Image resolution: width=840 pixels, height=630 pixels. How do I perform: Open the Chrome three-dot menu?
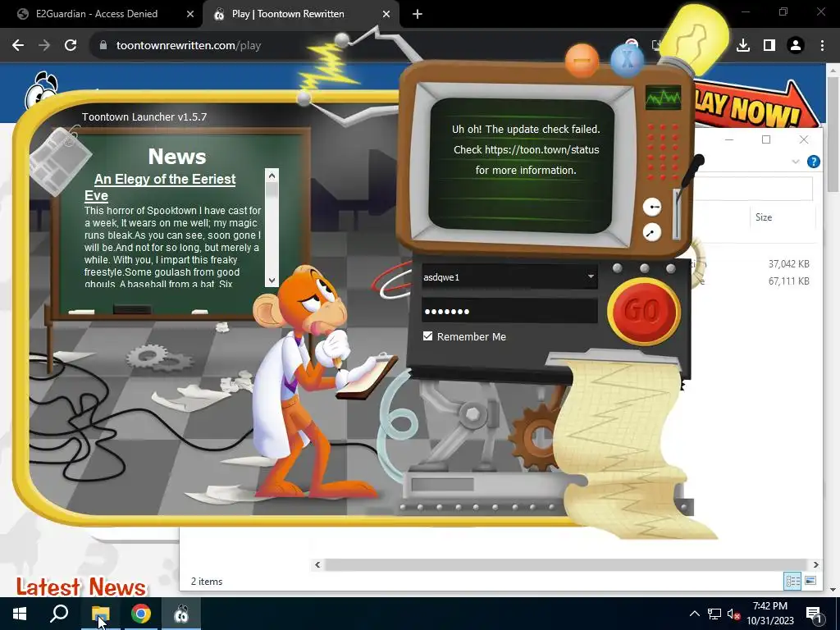point(822,46)
